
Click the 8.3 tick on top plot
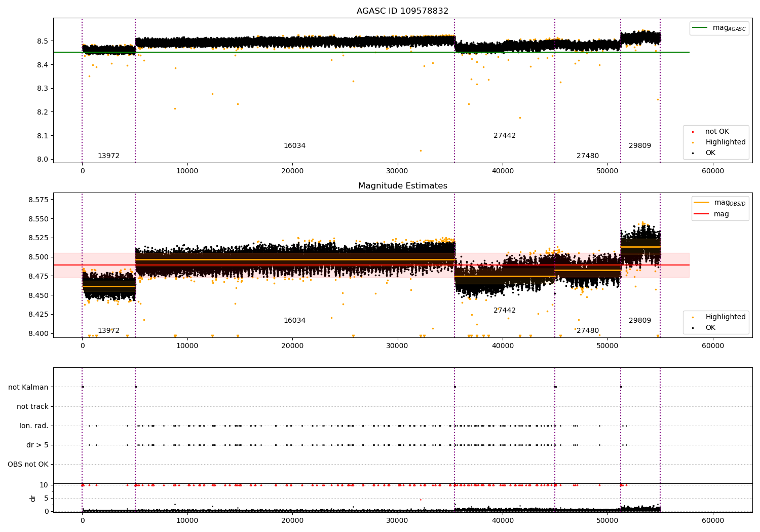[x=43, y=89]
